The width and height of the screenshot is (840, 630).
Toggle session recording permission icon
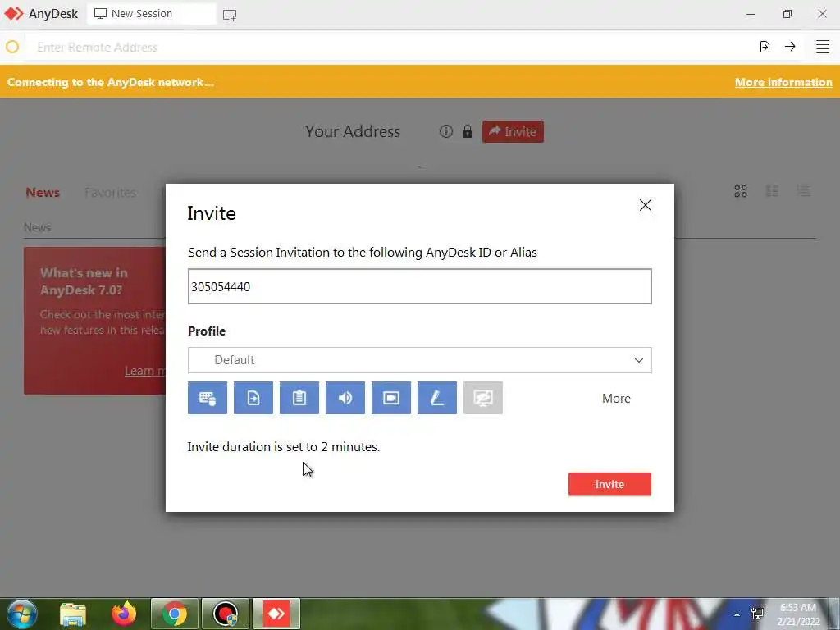391,398
